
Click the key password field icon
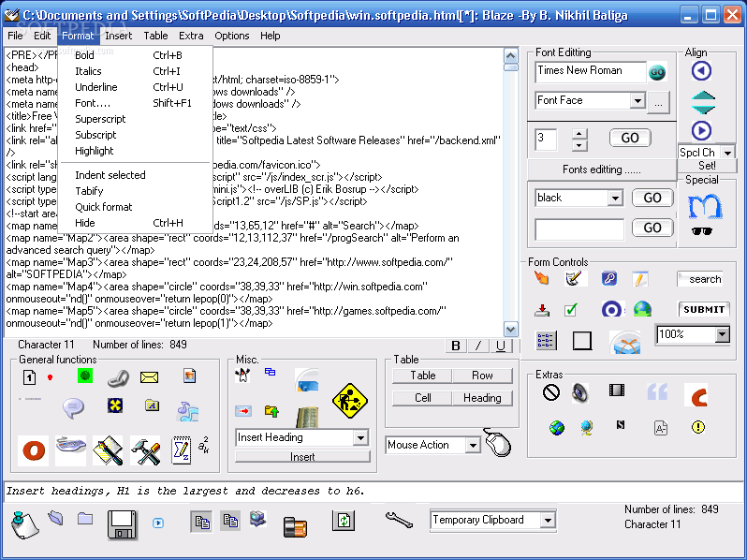coord(608,278)
